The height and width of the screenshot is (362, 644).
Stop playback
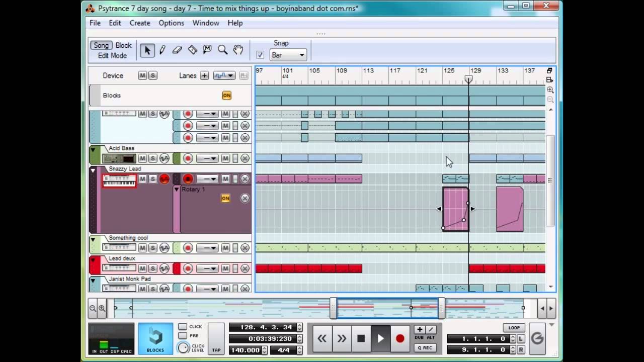click(x=361, y=338)
